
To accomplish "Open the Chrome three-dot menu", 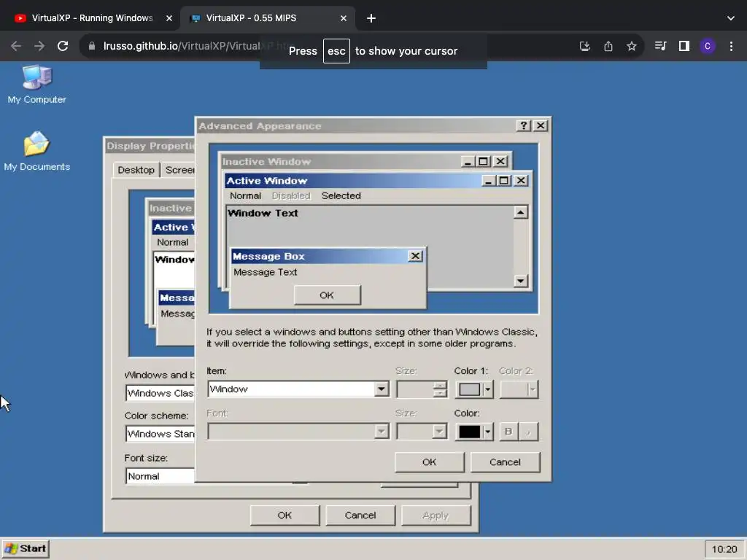I will [x=731, y=46].
